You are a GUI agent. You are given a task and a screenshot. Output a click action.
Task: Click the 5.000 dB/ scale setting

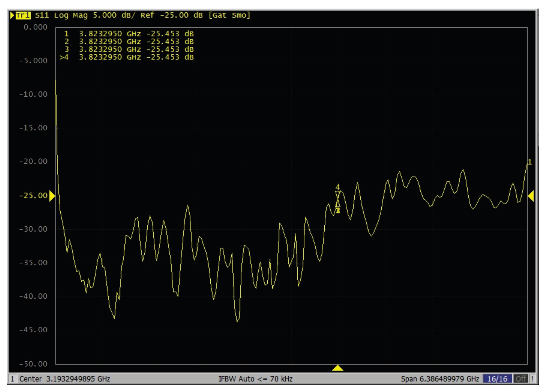(x=114, y=16)
